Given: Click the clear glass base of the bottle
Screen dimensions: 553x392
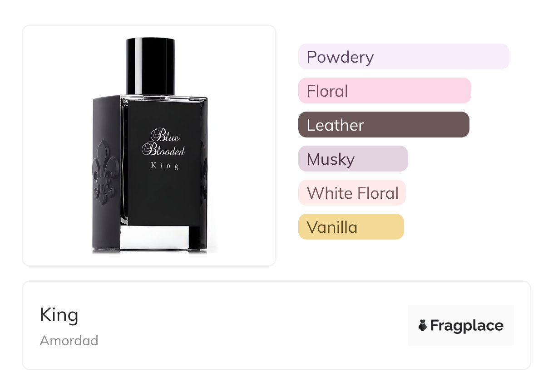Looking at the screenshot, I should point(156,238).
